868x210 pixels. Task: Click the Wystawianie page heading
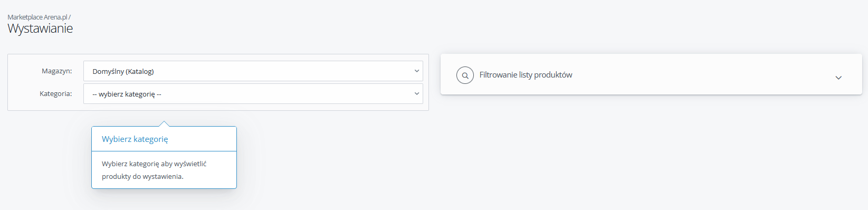(40, 28)
